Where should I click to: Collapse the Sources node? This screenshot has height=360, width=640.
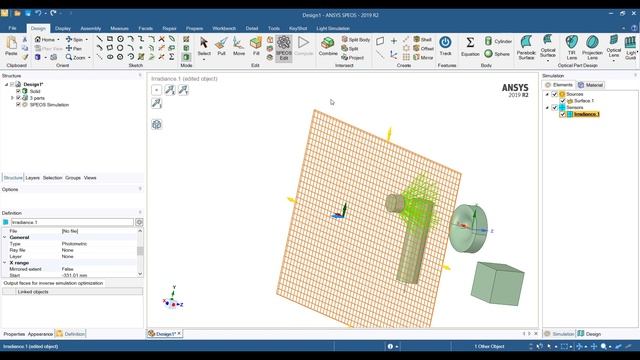(x=547, y=94)
